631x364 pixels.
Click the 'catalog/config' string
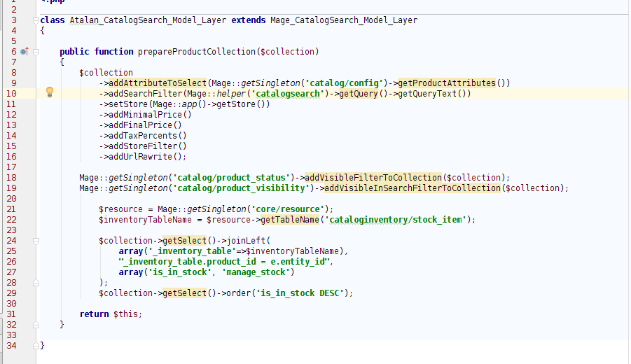344,83
